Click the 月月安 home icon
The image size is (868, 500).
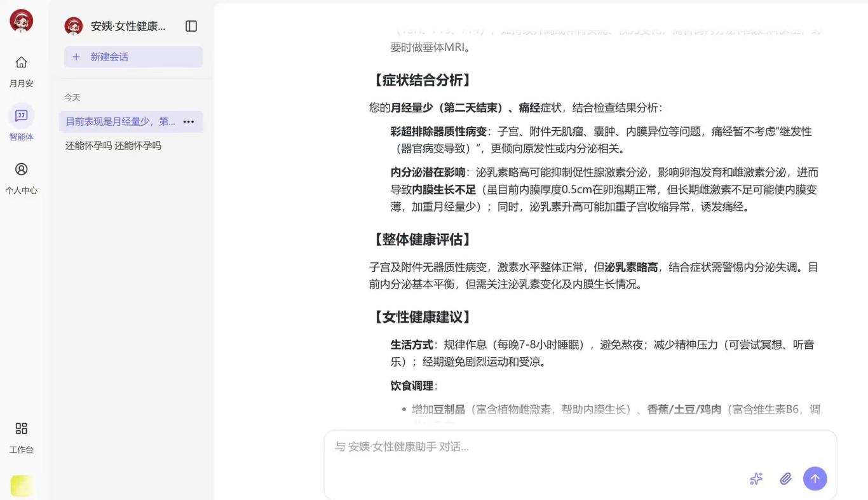click(x=21, y=62)
